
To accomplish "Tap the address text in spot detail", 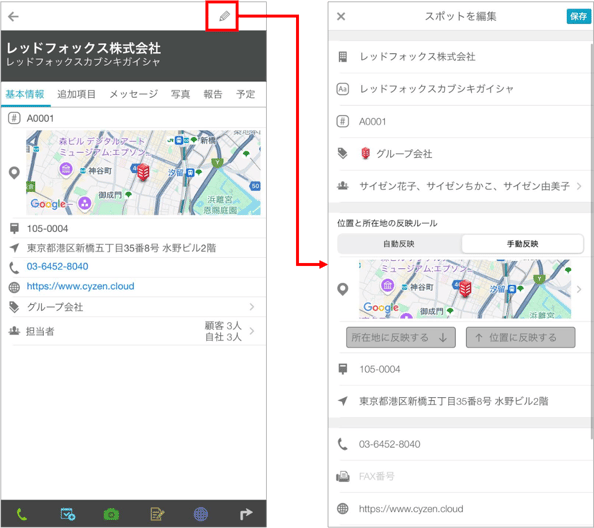I will click(121, 248).
